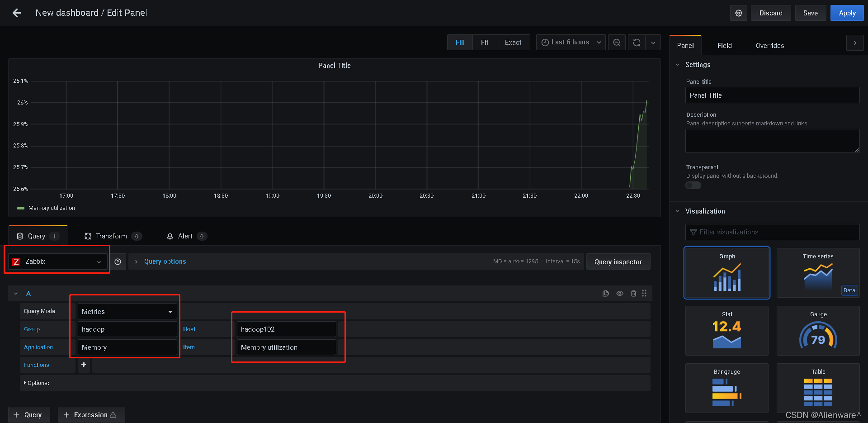Click the query name A label

click(x=28, y=294)
